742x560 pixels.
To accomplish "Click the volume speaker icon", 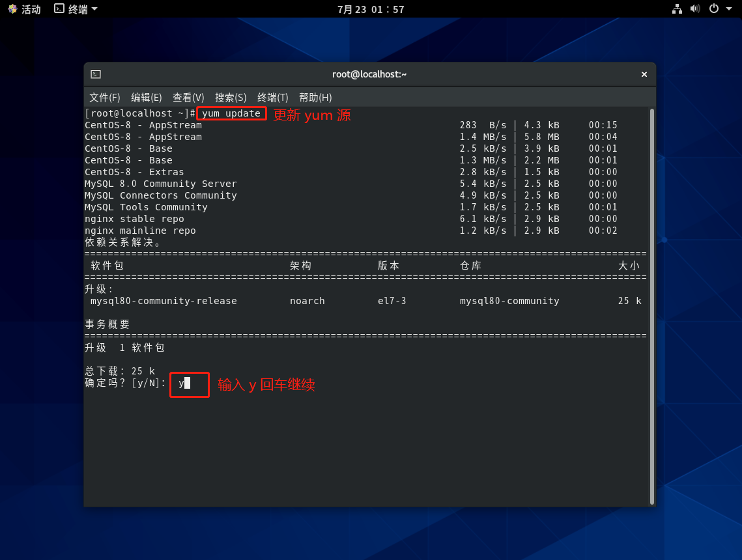I will click(695, 9).
